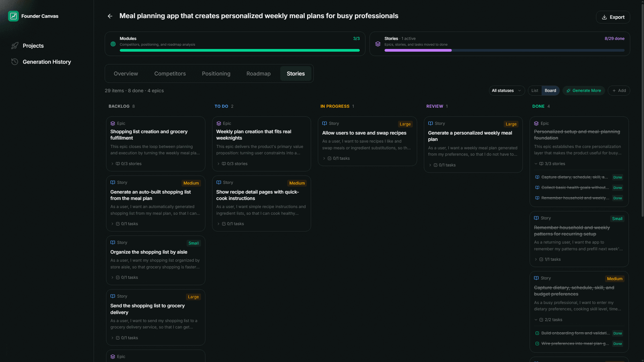Toggle the checkbox on Build onboarding form task
This screenshot has height=362, width=644.
(537, 333)
